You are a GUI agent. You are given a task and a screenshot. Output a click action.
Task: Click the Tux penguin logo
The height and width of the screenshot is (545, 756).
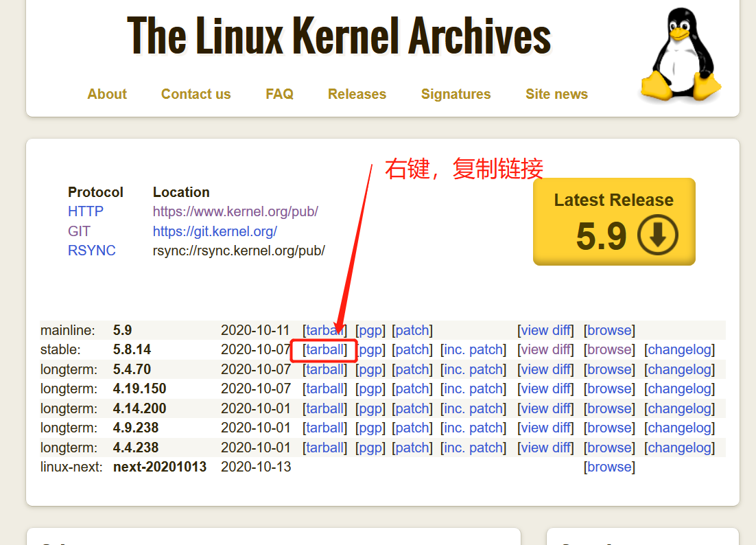[681, 54]
